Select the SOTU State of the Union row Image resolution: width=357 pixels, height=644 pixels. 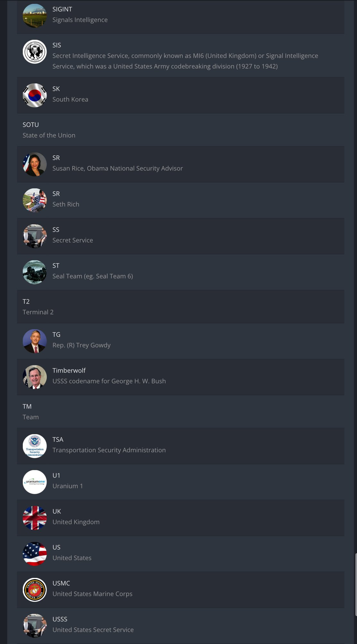(181, 130)
